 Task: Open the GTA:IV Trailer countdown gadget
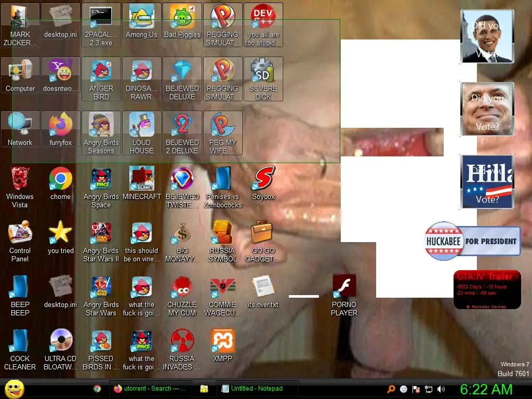[487, 290]
